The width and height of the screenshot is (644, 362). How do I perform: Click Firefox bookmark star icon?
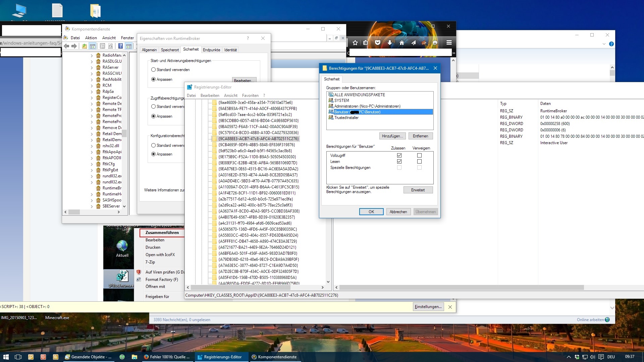(355, 43)
